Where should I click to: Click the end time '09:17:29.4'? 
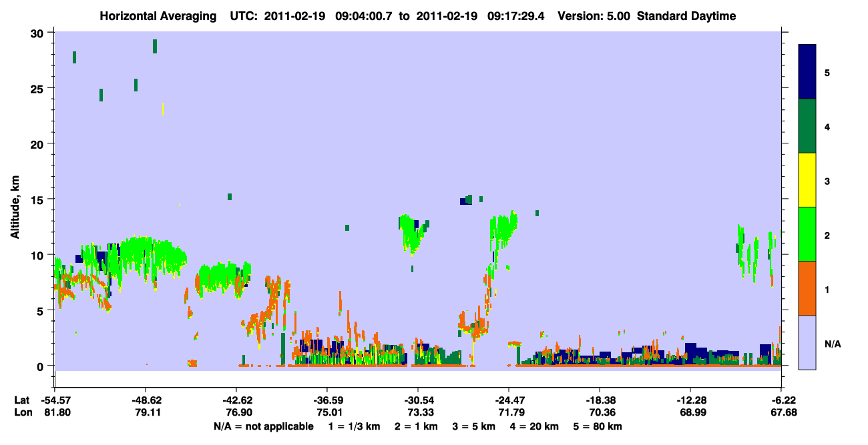click(x=516, y=16)
